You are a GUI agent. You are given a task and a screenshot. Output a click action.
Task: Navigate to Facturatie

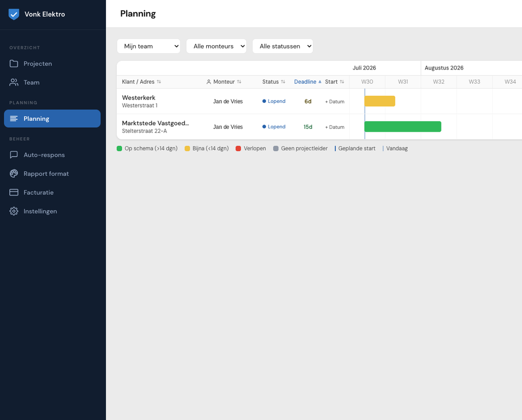click(x=52, y=192)
